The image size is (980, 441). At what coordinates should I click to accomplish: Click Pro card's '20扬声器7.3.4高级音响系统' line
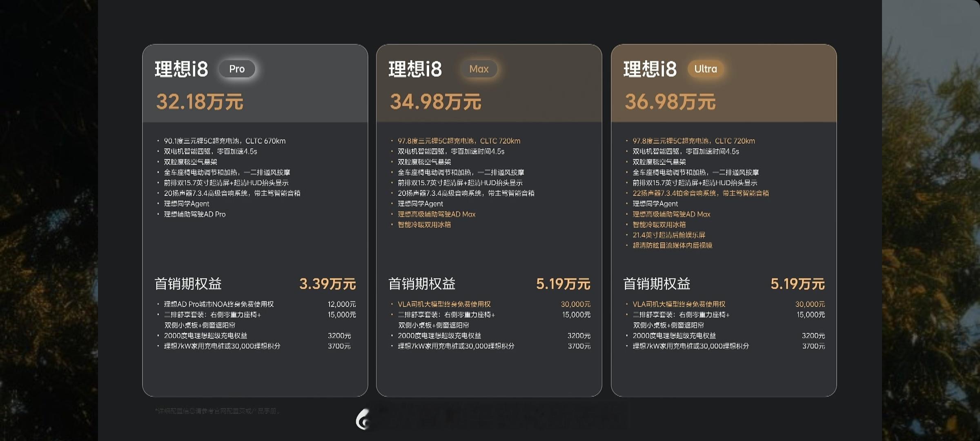pos(232,193)
